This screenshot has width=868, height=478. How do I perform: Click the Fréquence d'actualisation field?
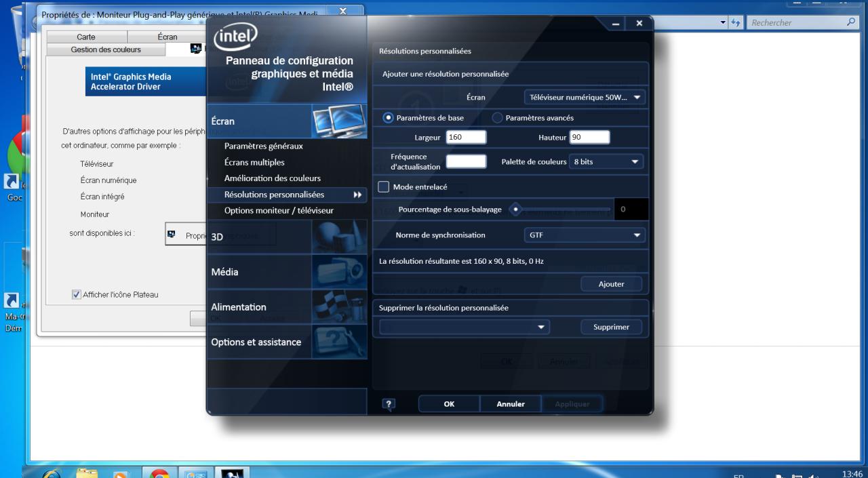point(466,161)
